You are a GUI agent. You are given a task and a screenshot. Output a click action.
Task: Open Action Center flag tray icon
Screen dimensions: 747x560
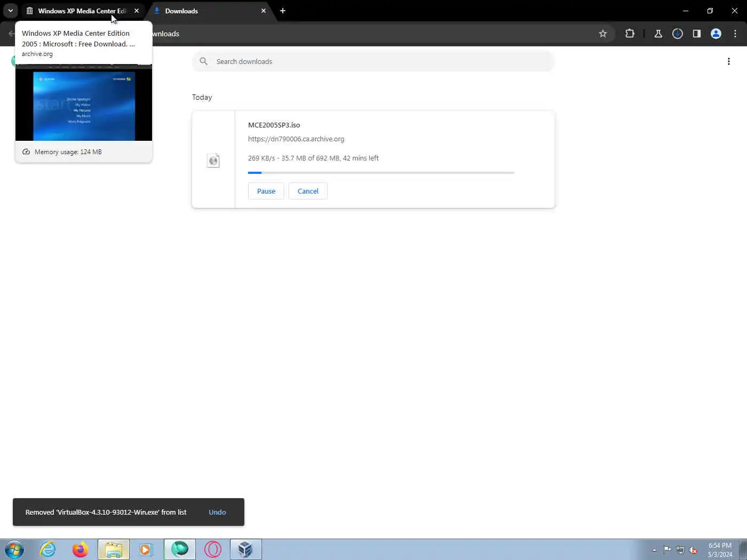pyautogui.click(x=667, y=550)
